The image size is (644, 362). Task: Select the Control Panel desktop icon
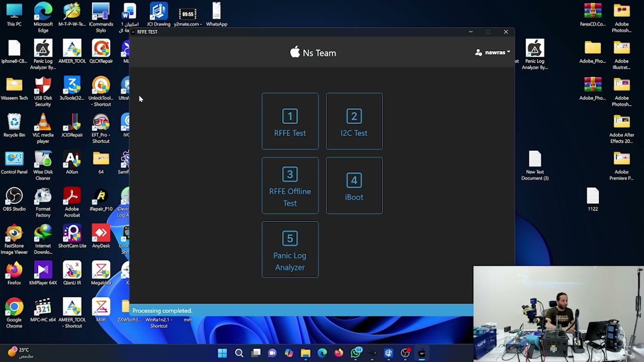tap(14, 163)
